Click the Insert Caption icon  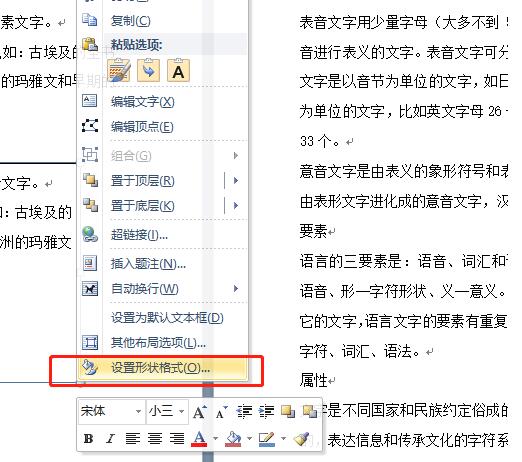(90, 263)
